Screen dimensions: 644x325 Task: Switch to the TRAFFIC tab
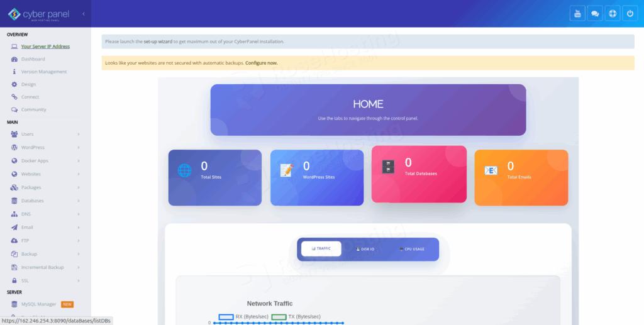(x=321, y=249)
